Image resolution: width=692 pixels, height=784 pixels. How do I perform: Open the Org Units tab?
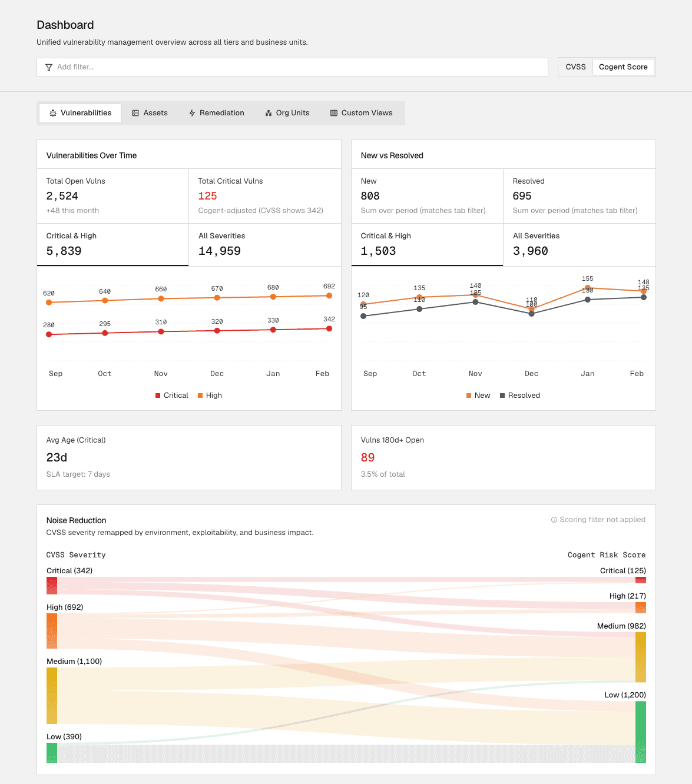[x=287, y=113]
